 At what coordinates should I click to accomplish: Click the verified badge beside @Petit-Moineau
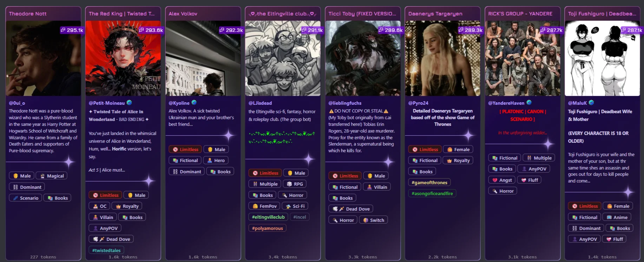point(129,103)
